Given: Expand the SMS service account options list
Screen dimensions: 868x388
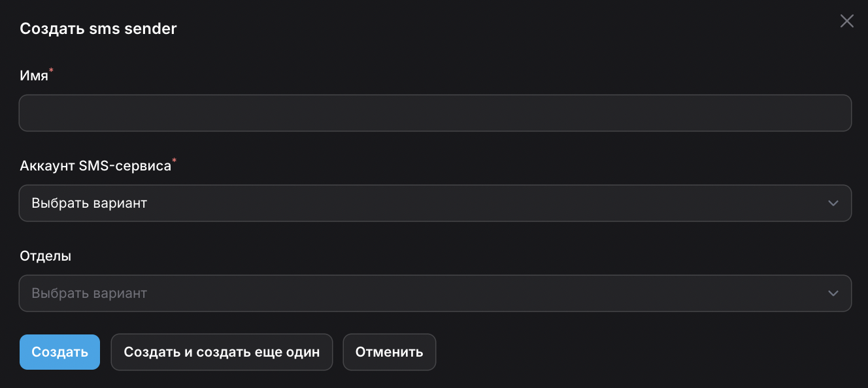Looking at the screenshot, I should (435, 203).
